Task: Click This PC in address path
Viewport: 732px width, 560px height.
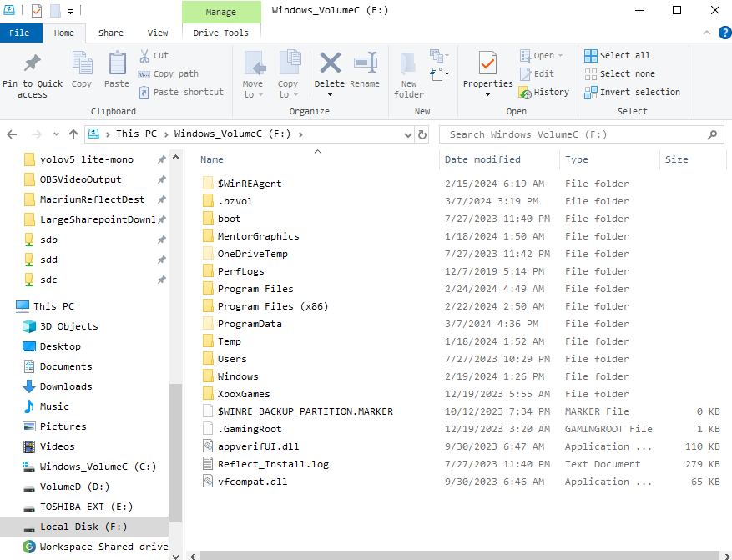Action: 136,134
